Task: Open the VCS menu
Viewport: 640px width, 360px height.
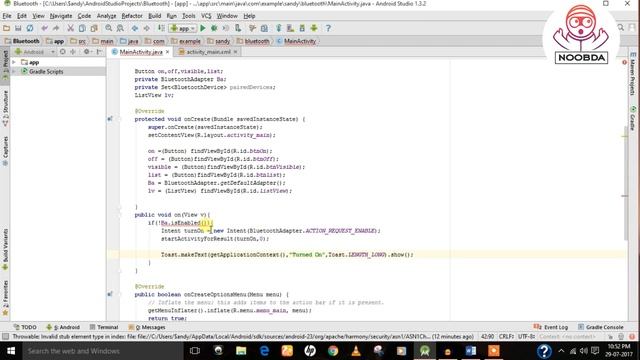Action: pyautogui.click(x=206, y=16)
